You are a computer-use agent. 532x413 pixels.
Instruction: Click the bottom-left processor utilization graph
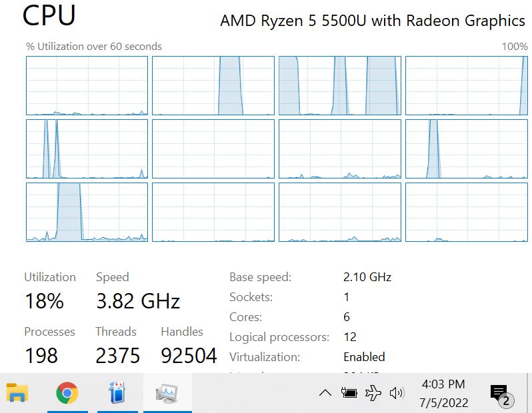click(x=87, y=212)
